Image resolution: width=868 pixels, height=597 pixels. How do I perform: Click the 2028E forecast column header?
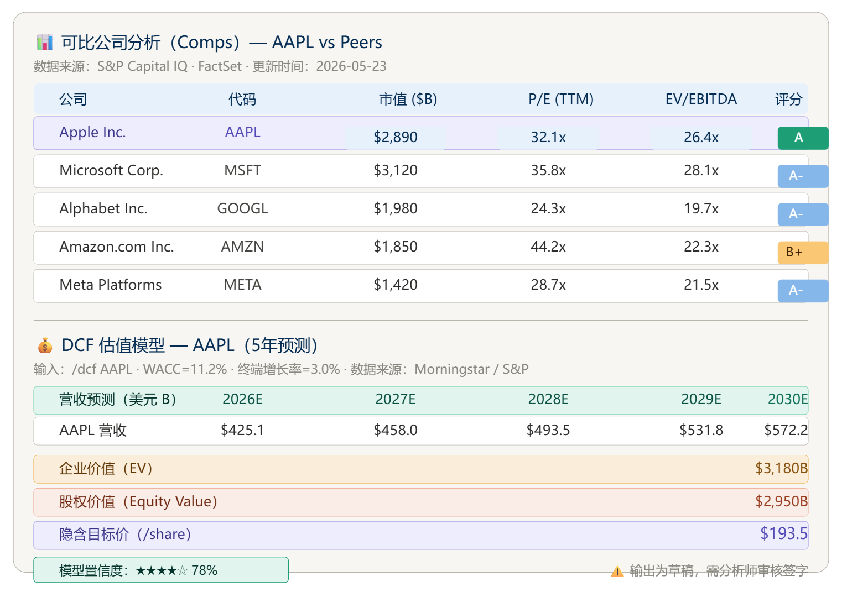[x=548, y=400]
